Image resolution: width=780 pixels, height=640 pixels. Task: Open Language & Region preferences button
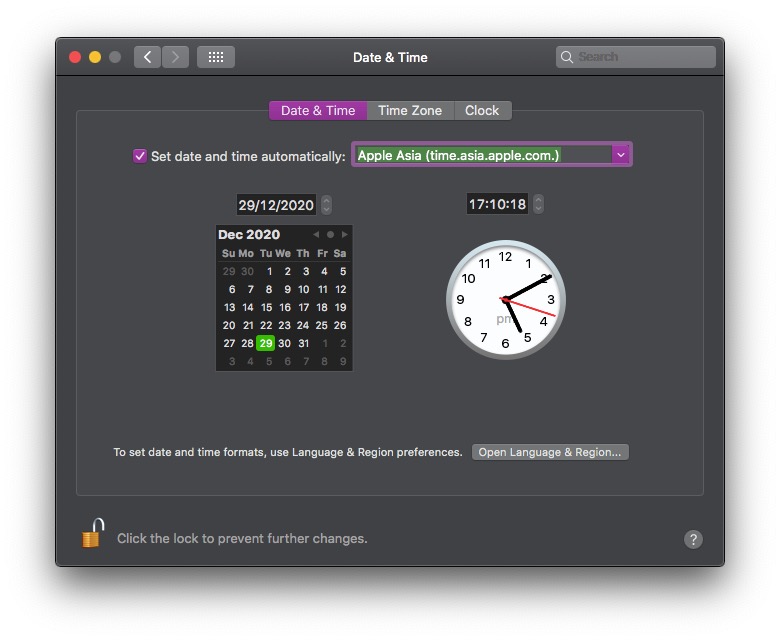550,452
